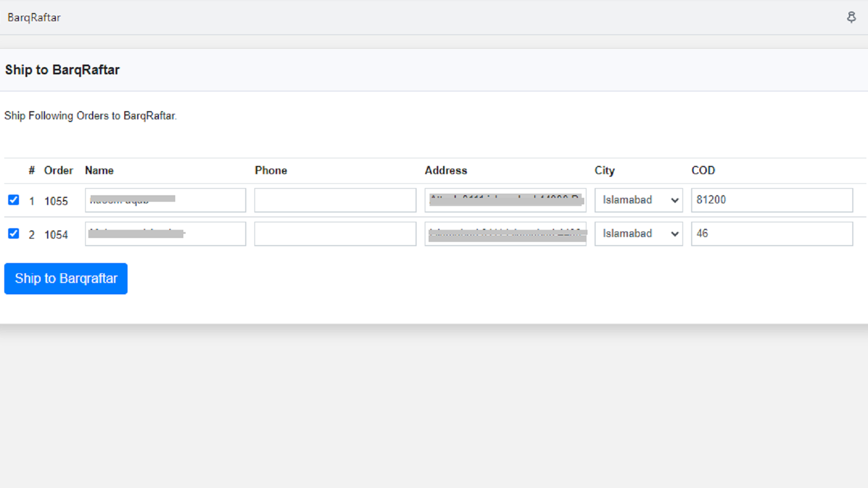
Task: Click the pin icon in the top bar
Action: click(x=851, y=17)
